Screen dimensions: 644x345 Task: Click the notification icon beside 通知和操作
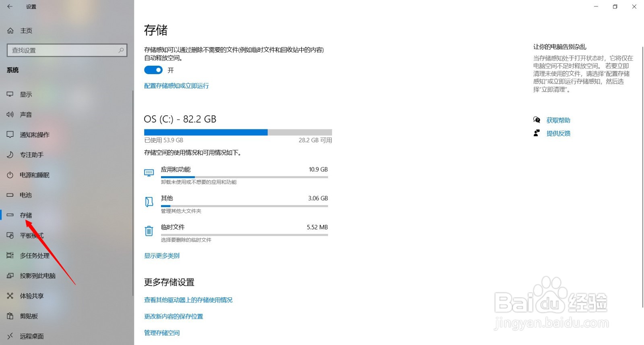10,135
